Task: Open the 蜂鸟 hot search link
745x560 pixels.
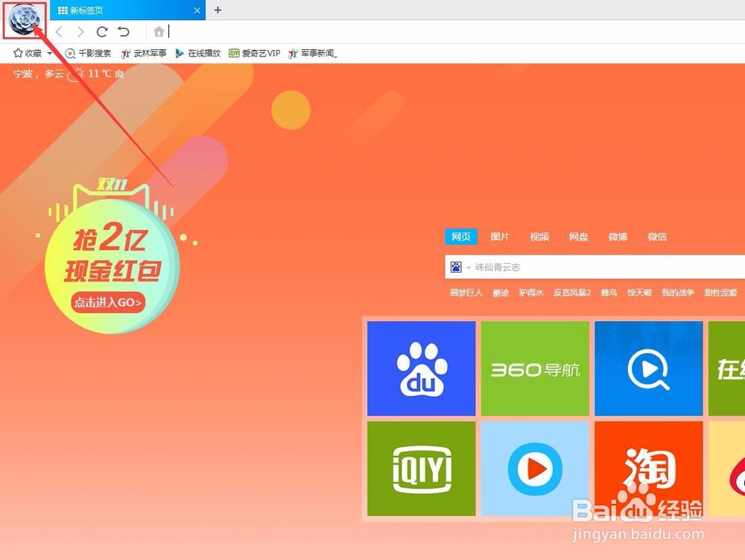Action: [609, 293]
